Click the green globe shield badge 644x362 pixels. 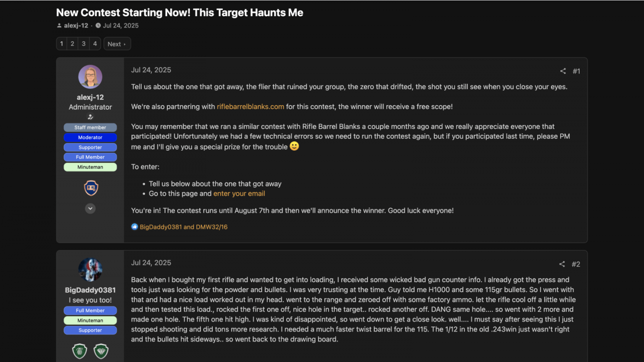[x=80, y=351]
